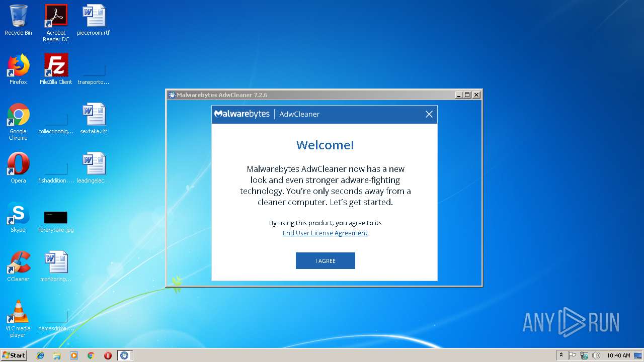Launch the Firefox desktop shortcut

point(18,69)
